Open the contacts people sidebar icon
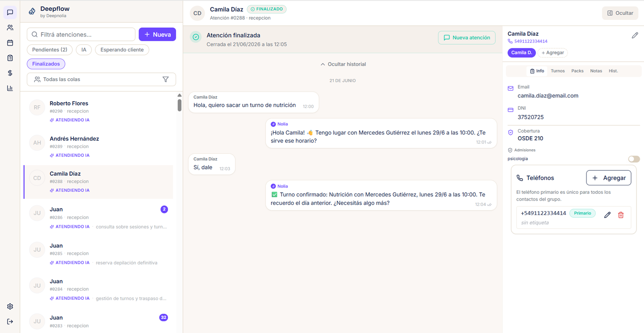 (10, 28)
